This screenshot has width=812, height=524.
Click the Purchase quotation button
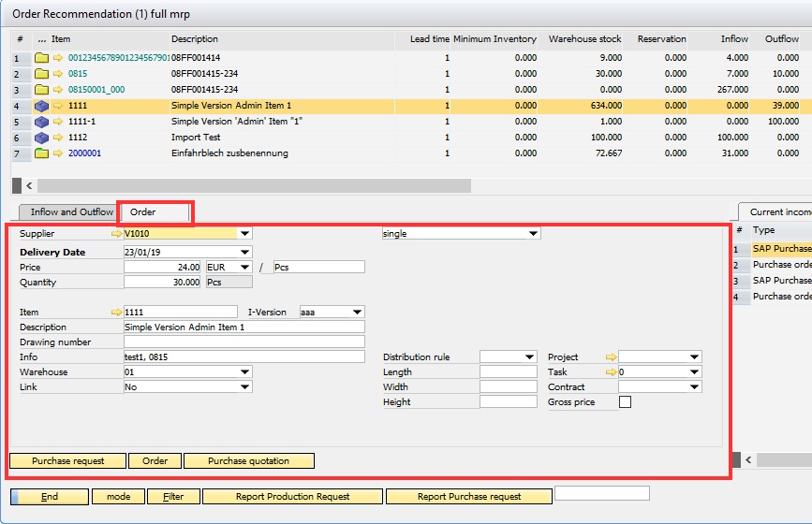click(248, 461)
